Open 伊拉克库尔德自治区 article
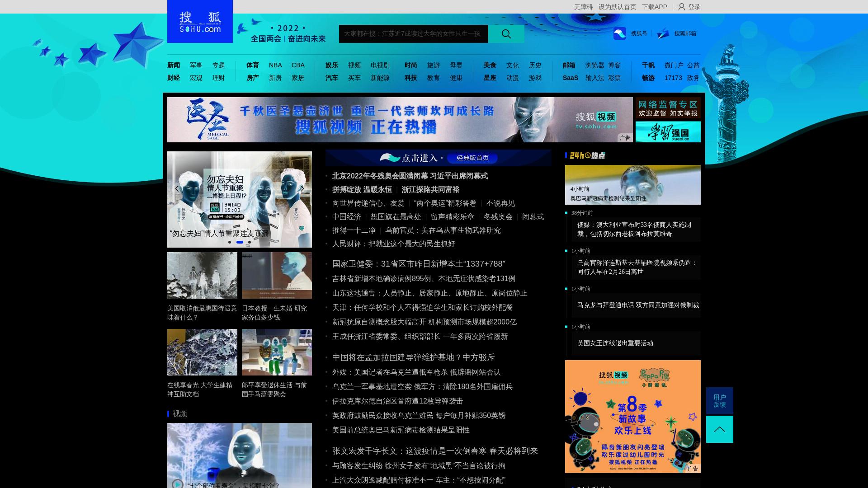 tap(398, 401)
